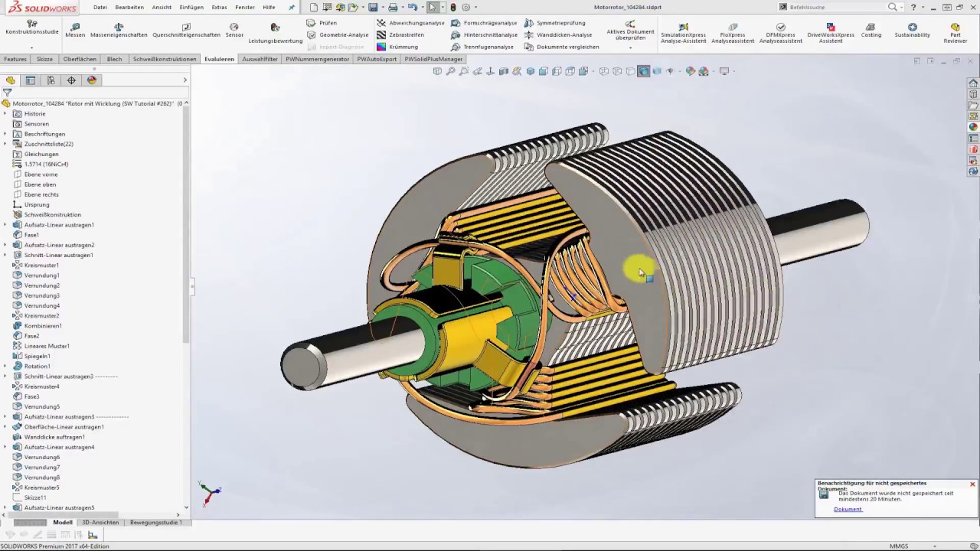Open the Dokument link in the notification
Image resolution: width=980 pixels, height=551 pixels.
pos(847,509)
